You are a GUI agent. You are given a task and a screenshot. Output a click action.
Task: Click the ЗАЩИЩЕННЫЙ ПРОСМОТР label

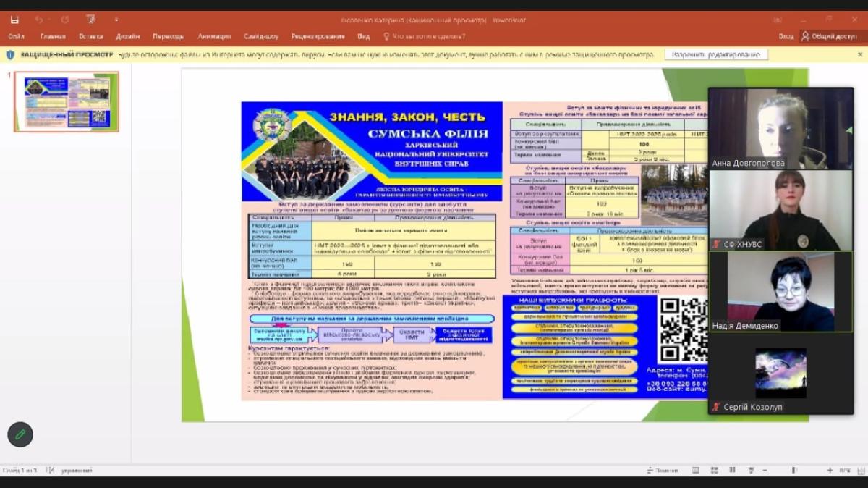coord(66,54)
